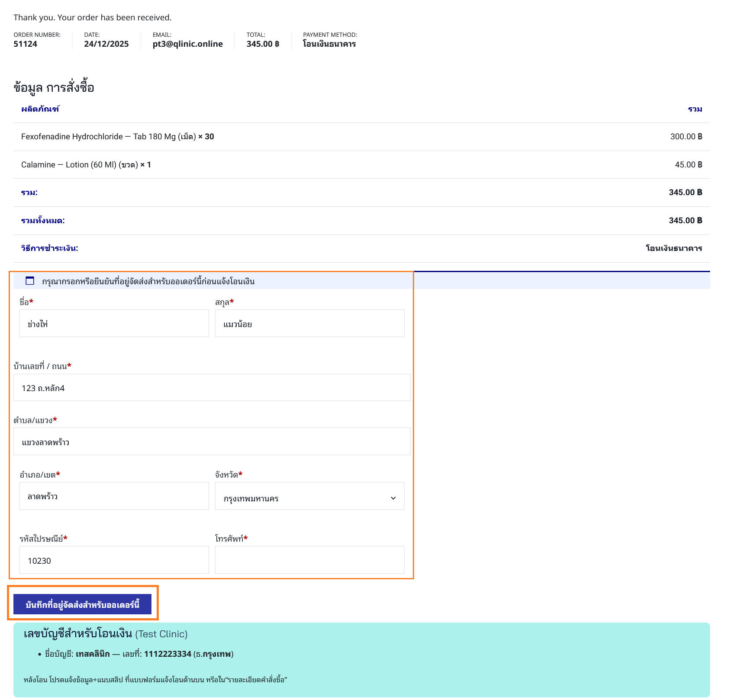730x700 pixels.
Task: Click the เลขบัญชีสำหรับโอนเงิน heading
Action: pyautogui.click(x=78, y=634)
